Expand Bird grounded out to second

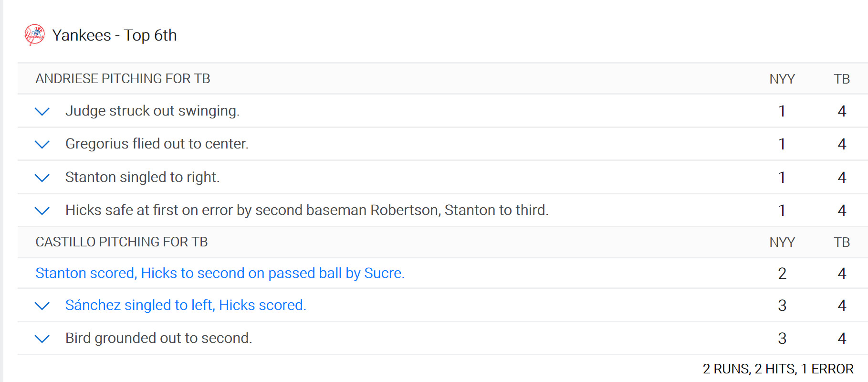point(42,339)
